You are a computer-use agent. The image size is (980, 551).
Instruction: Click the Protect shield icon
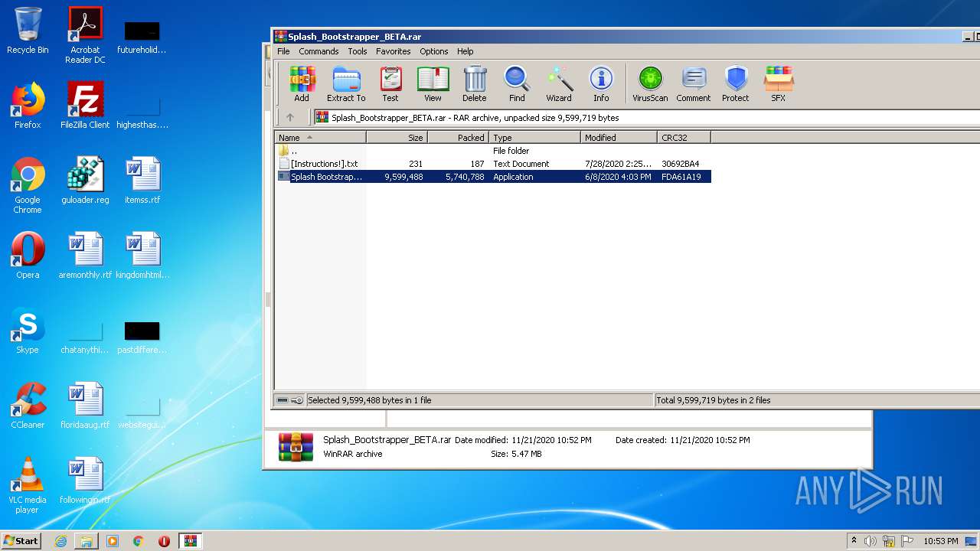[x=736, y=84]
